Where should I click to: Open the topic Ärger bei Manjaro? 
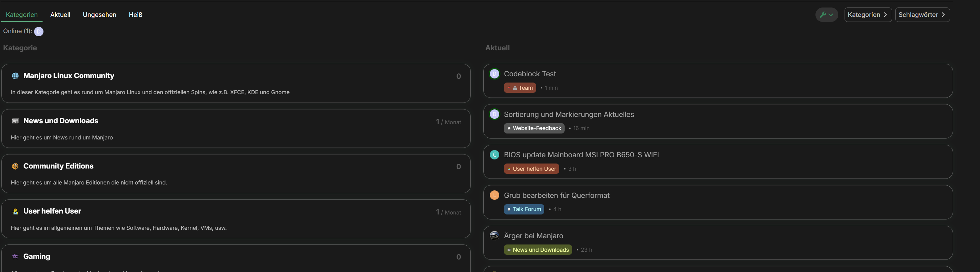point(533,236)
